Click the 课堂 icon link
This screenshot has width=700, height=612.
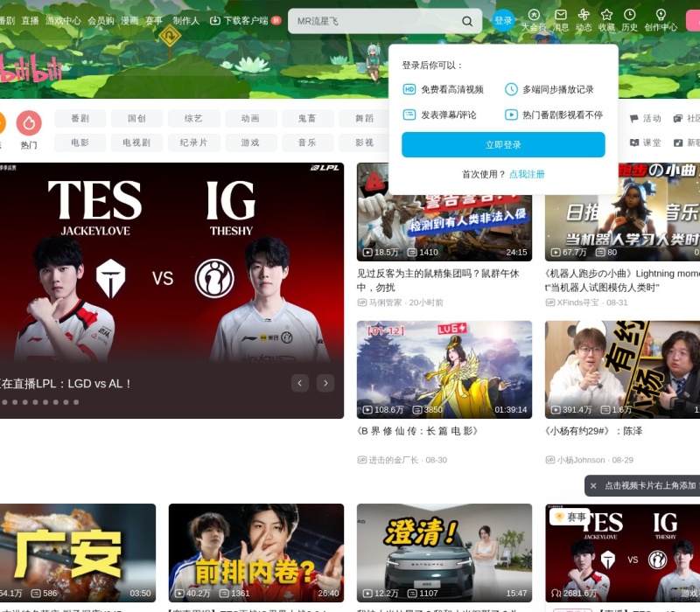coord(645,143)
